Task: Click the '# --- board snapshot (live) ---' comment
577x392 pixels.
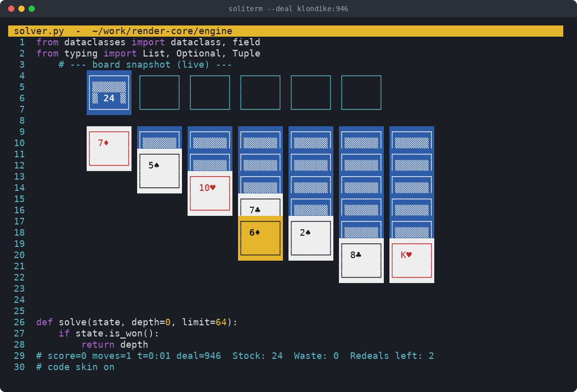Action: [145, 65]
